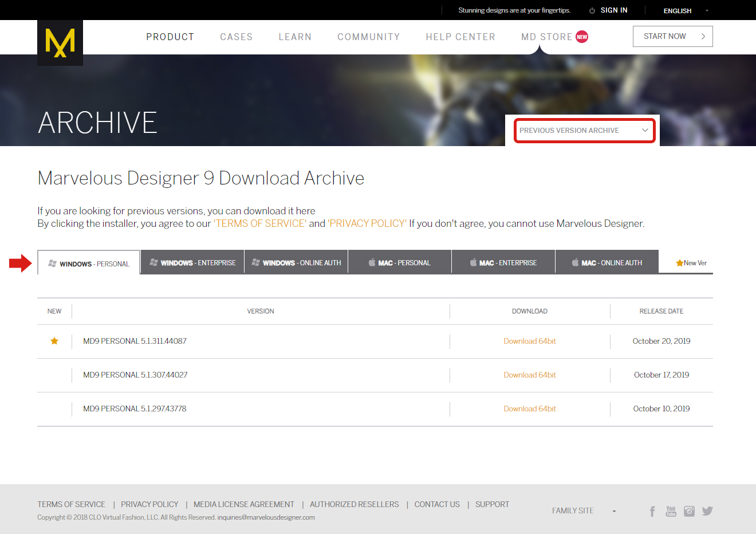756x534 pixels.
Task: Open the Community menu
Action: (x=369, y=37)
